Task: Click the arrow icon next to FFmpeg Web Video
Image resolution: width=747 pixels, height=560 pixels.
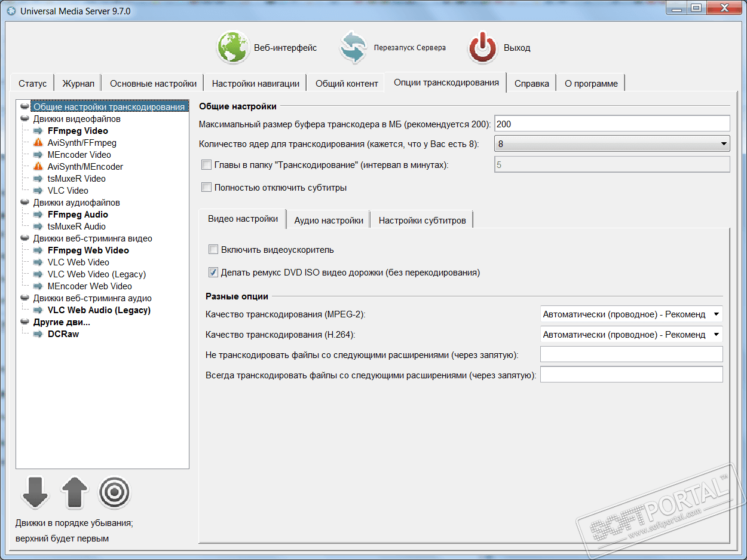Action: (38, 250)
